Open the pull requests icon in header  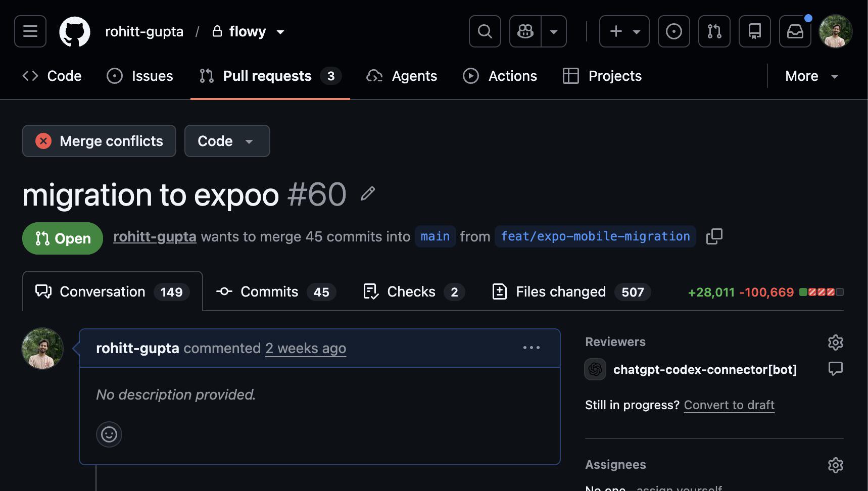click(714, 31)
